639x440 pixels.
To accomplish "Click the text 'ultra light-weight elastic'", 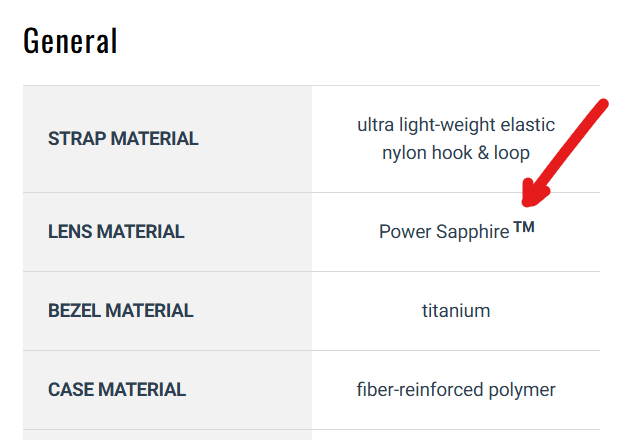I will (456, 125).
